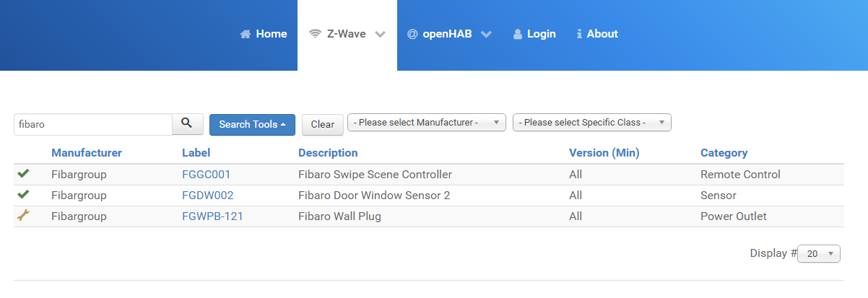Focus the search field containing fibaro

[x=92, y=124]
